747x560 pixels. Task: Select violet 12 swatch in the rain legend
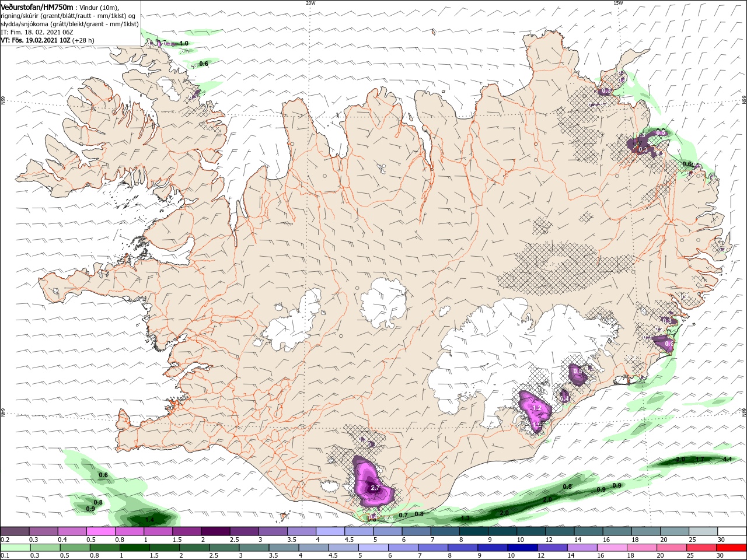[x=552, y=548]
